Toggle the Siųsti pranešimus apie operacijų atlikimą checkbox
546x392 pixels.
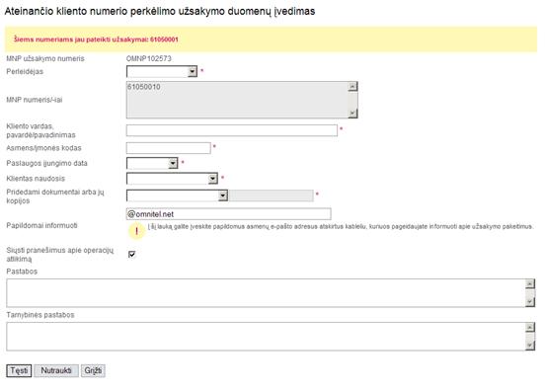131,254
